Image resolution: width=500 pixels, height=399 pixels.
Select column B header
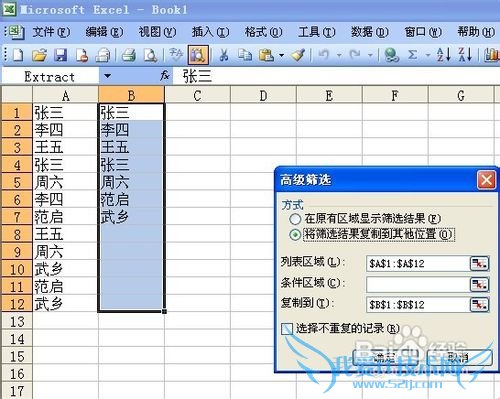(x=131, y=96)
